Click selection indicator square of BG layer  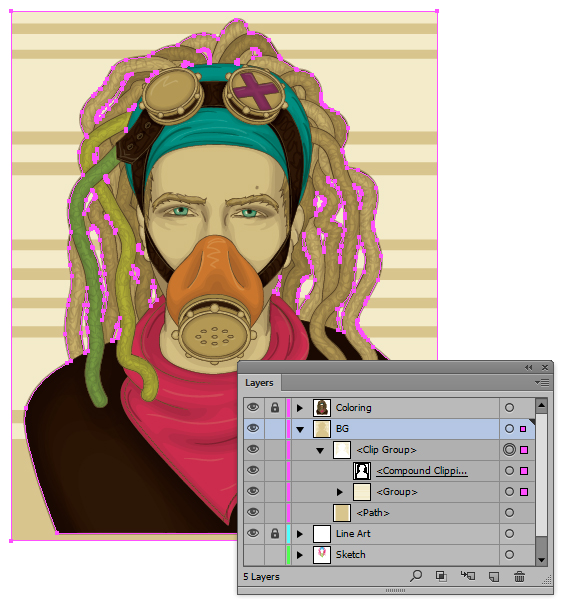(x=523, y=429)
